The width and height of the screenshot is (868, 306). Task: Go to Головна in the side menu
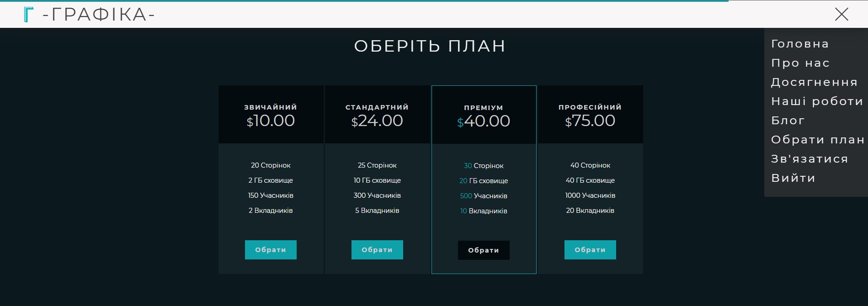800,44
